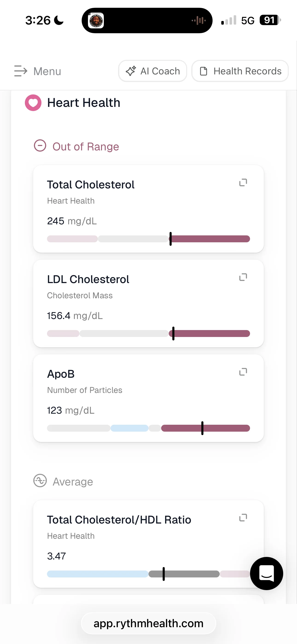Viewport: 297px width, 644px height.
Task: Expand the Total Cholesterol card icon
Action: click(x=243, y=182)
